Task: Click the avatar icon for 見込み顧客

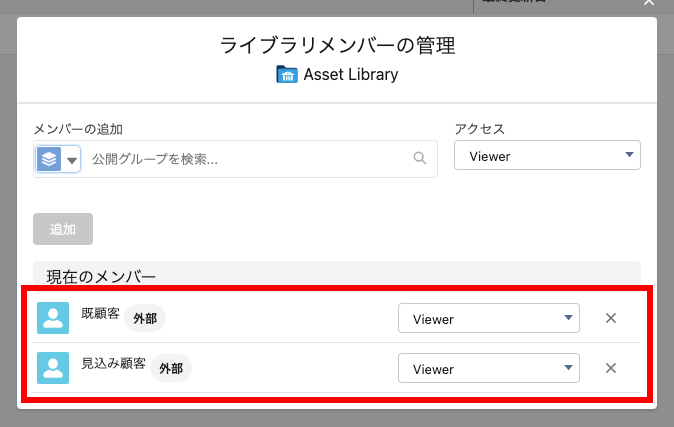Action: coord(53,368)
